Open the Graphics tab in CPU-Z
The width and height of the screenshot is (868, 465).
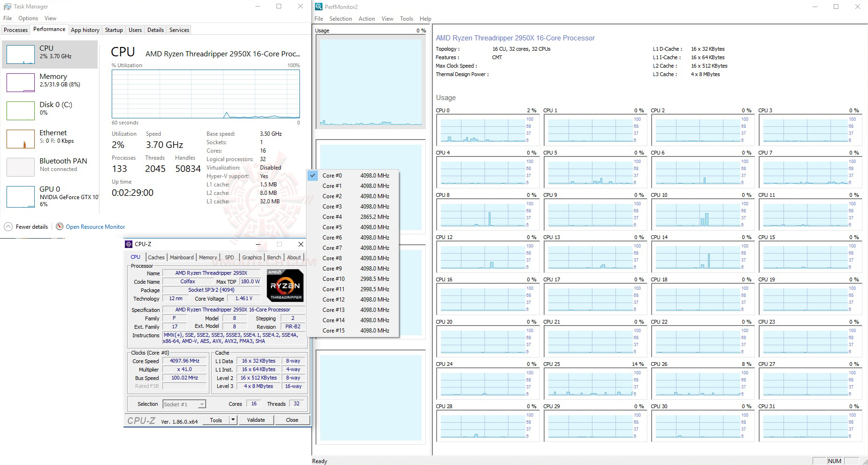[252, 257]
